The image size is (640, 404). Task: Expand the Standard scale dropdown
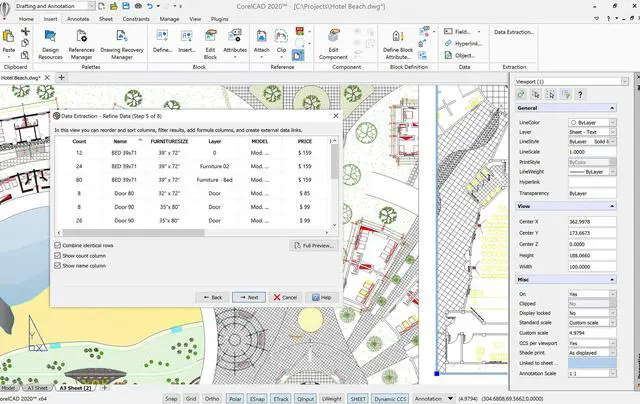coord(592,322)
